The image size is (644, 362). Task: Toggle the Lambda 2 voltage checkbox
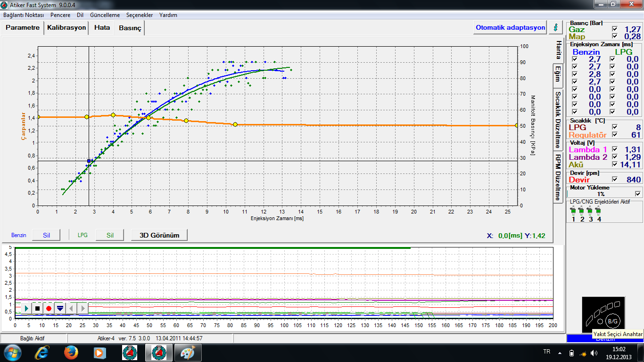click(x=614, y=156)
